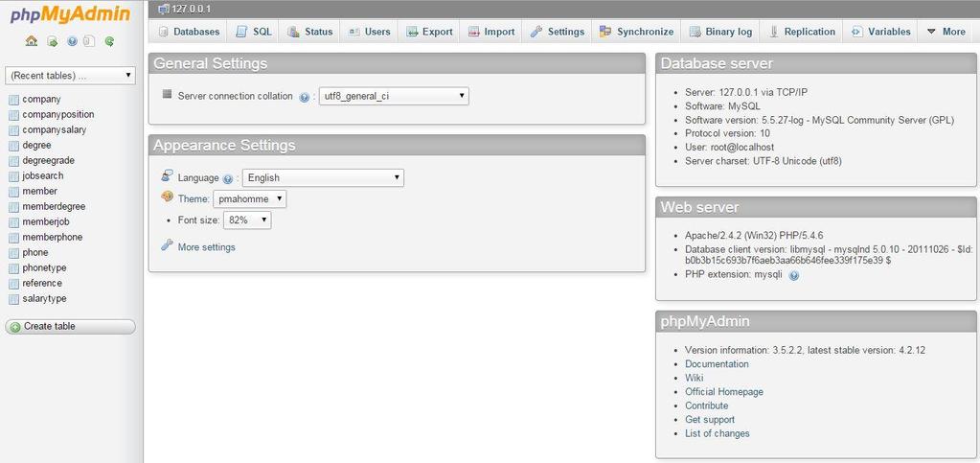Viewport: 980px width, 463px height.
Task: Click the log out icon with green arrow
Action: (x=53, y=41)
